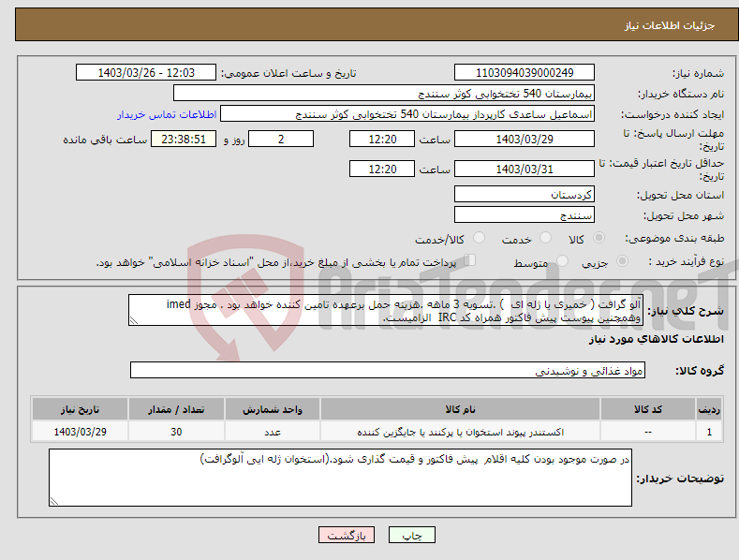Image resolution: width=739 pixels, height=560 pixels.
Task: Click the توضیحات خریدار label
Action: (680, 479)
